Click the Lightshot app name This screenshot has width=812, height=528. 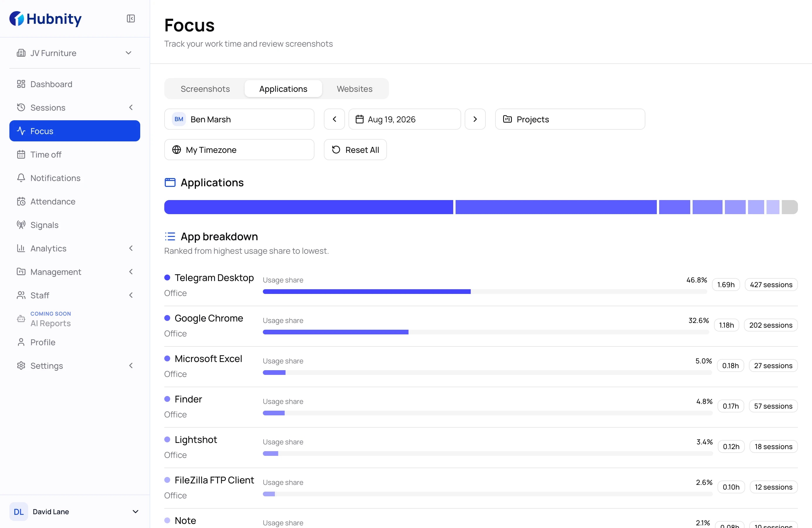point(195,440)
